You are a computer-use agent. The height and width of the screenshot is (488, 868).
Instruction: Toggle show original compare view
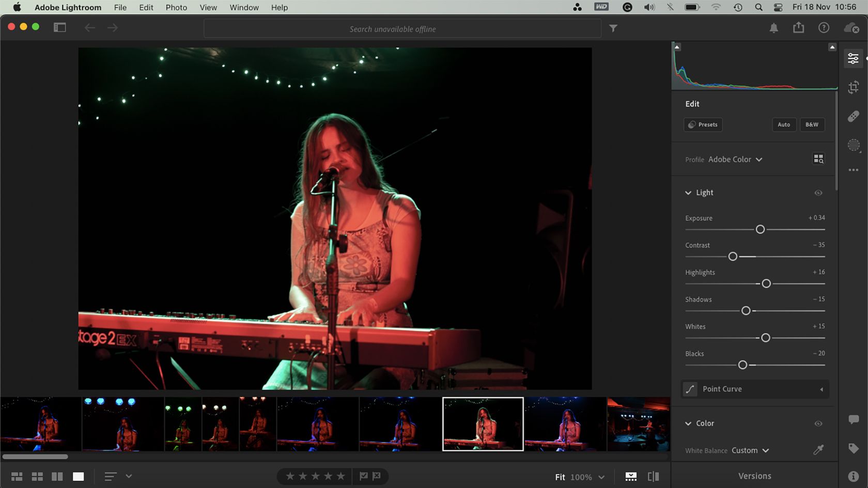pos(653,477)
